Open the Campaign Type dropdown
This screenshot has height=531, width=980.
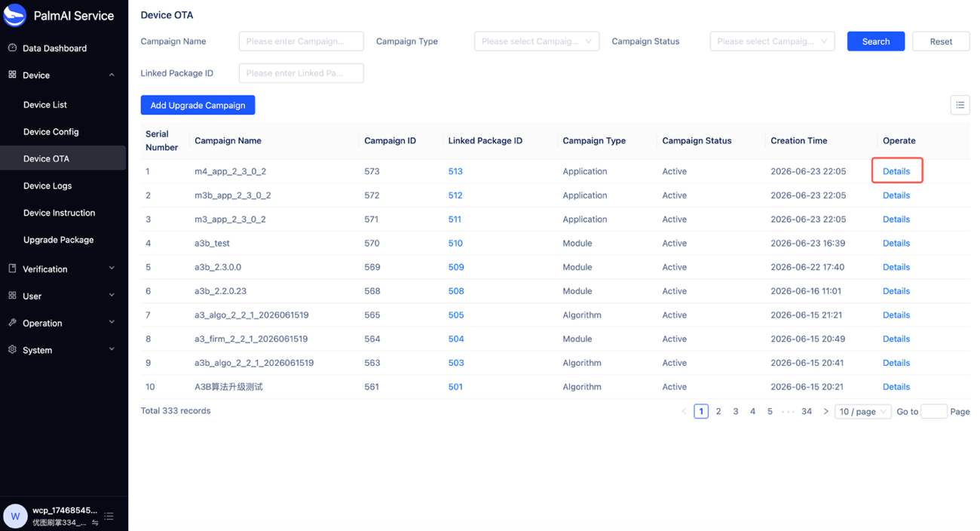click(x=537, y=41)
